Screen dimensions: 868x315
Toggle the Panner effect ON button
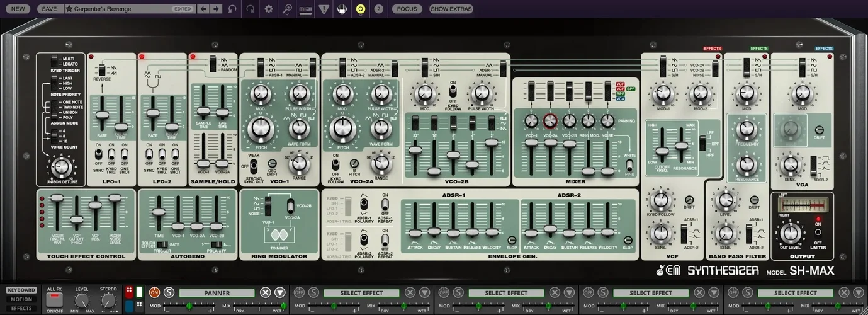click(154, 292)
